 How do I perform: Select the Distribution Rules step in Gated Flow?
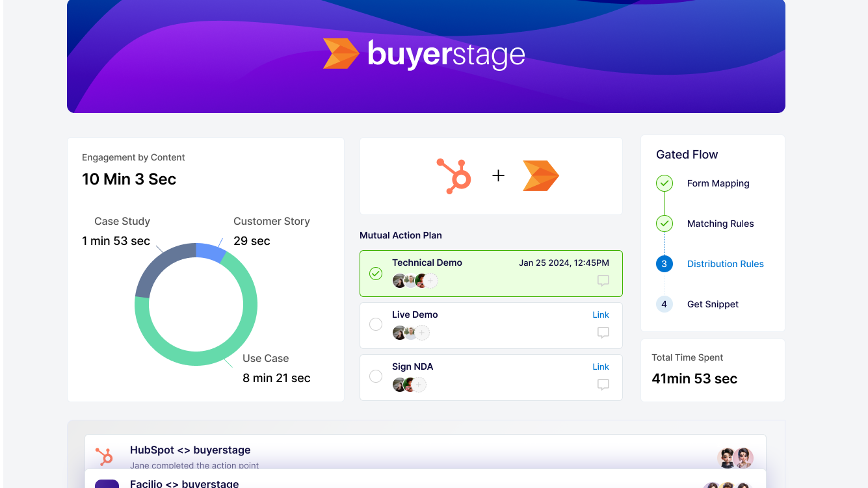(725, 264)
